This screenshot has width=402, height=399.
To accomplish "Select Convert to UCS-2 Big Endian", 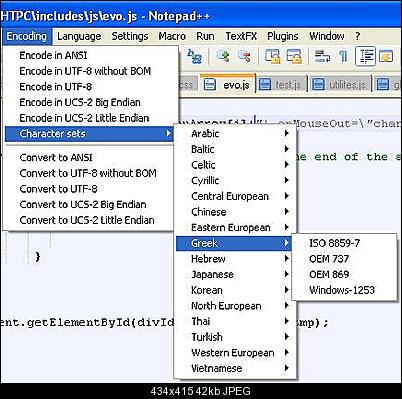I will (x=89, y=204).
